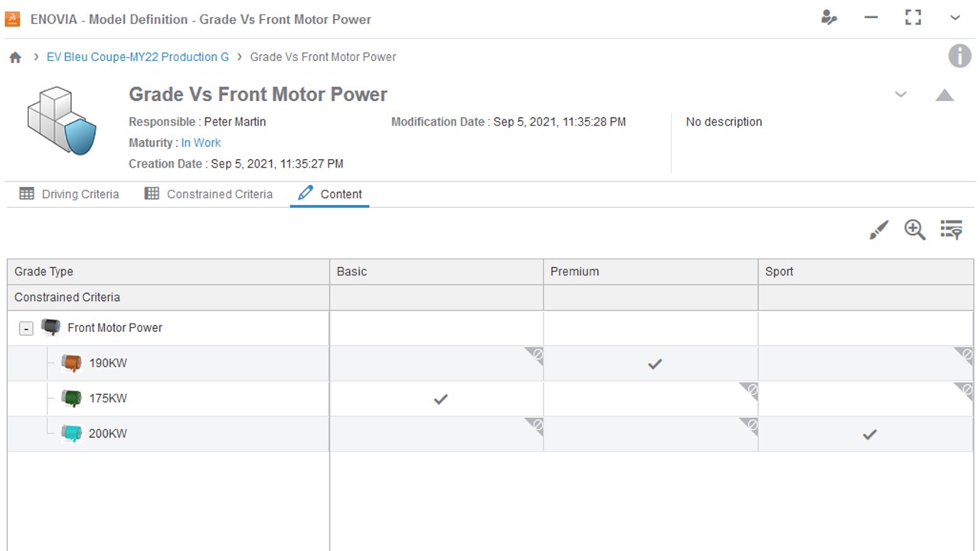Click the paintbrush edit icon
This screenshot has width=980, height=551.
[879, 230]
